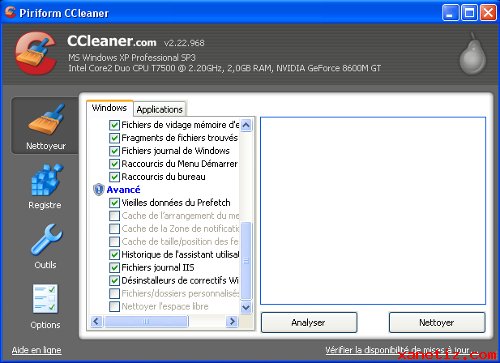Uncheck Vieilles données du Prefetch checkbox
Image resolution: width=500 pixels, height=363 pixels.
[114, 203]
